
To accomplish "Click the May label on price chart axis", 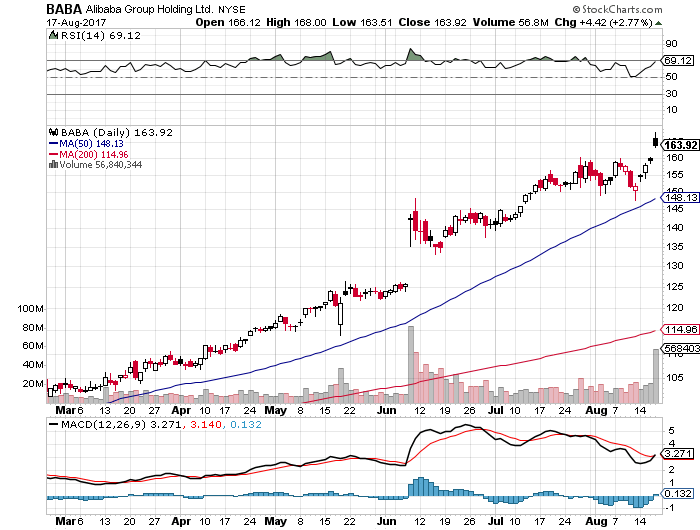I will click(x=275, y=410).
